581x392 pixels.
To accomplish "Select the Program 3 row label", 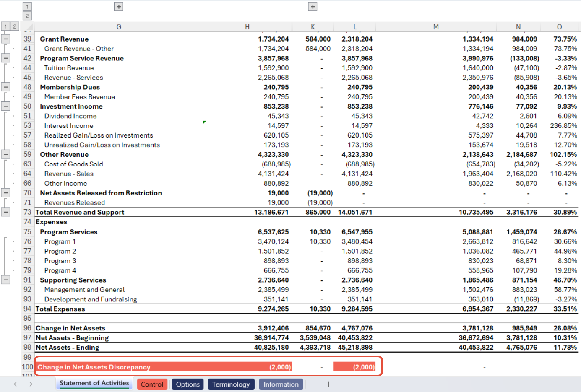I will (60, 261).
